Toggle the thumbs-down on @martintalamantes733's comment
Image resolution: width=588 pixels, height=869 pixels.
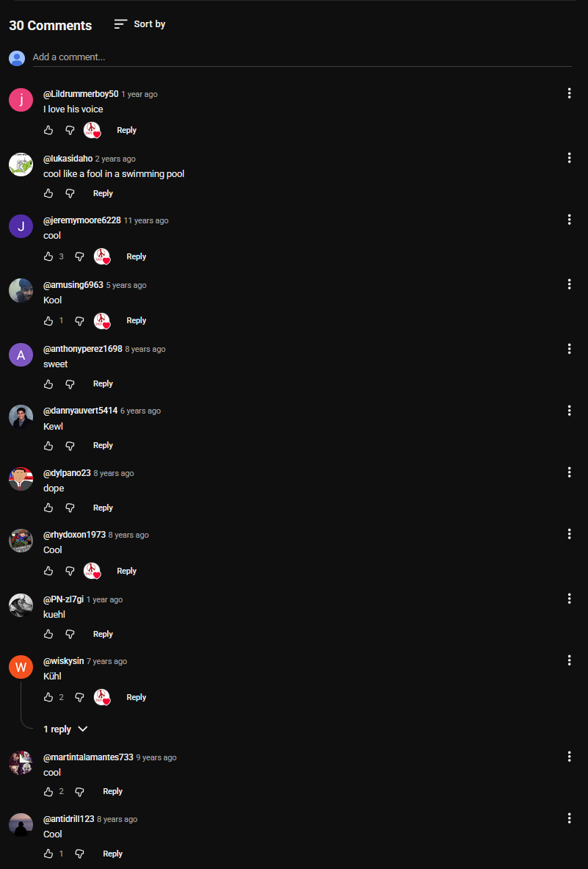tap(80, 791)
